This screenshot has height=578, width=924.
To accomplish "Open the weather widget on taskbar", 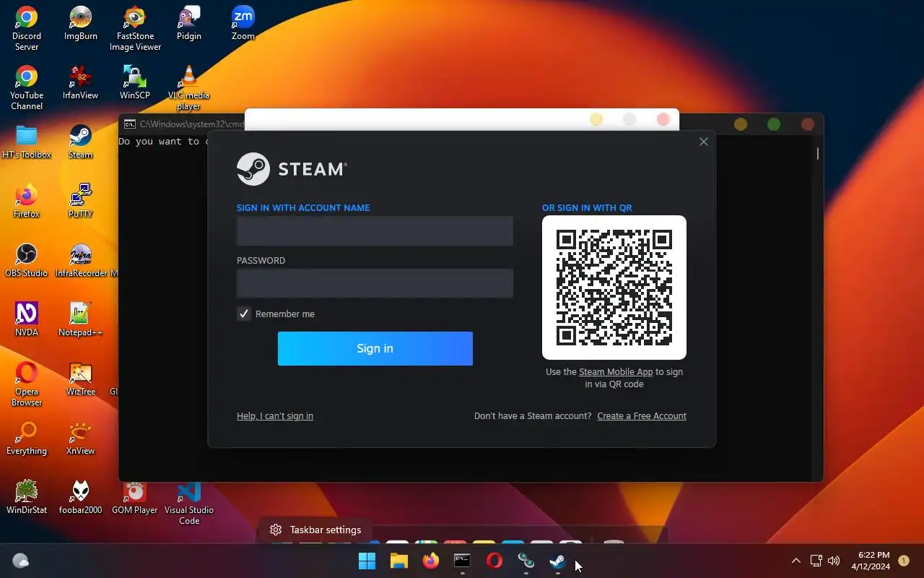I will (x=20, y=561).
